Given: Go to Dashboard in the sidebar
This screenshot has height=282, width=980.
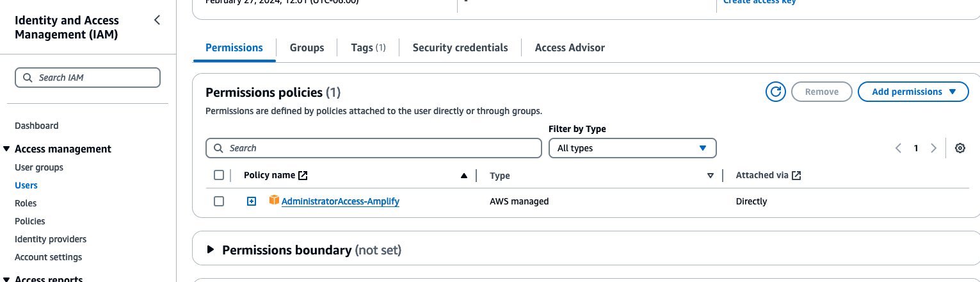Looking at the screenshot, I should pyautogui.click(x=36, y=126).
